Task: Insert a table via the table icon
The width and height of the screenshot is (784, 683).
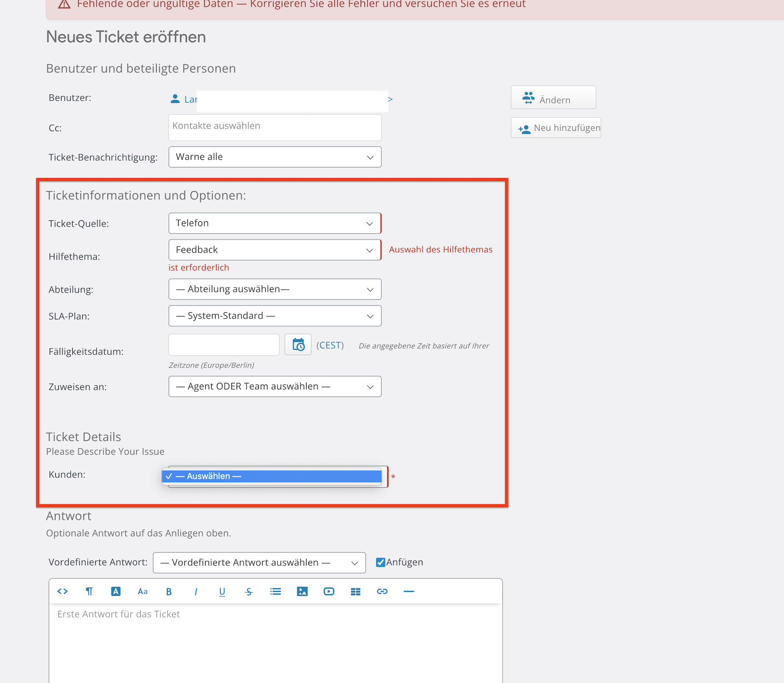Action: coord(355,591)
